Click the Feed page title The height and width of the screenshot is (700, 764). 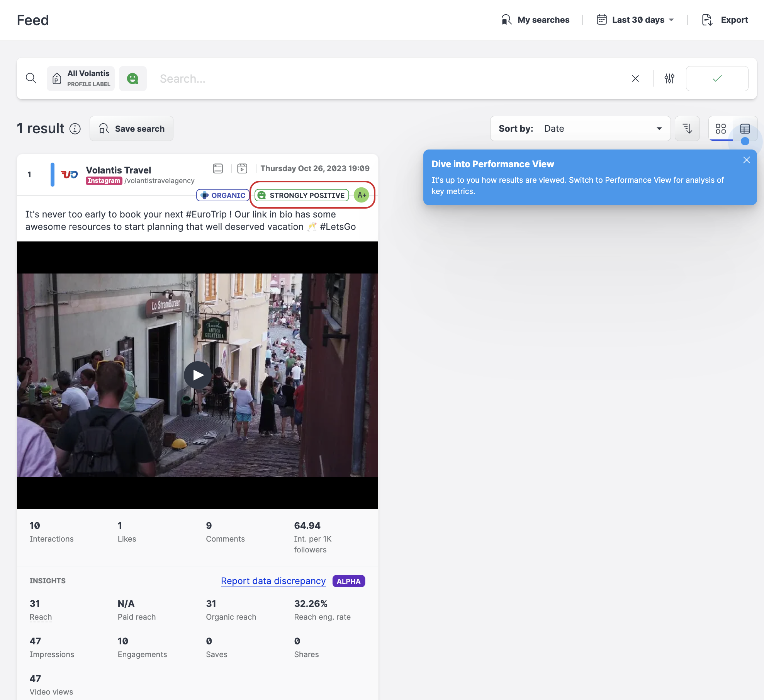tap(32, 20)
